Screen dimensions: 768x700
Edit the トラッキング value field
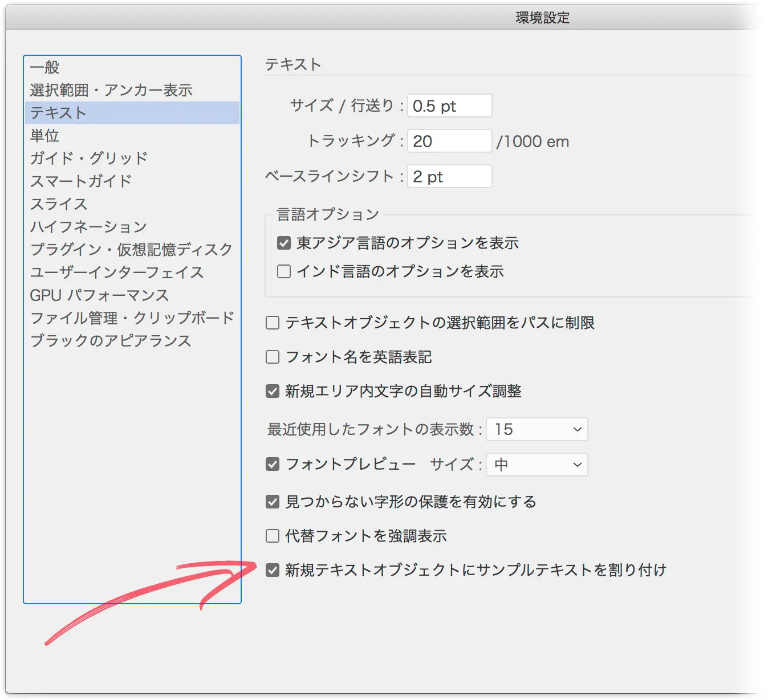[x=449, y=141]
